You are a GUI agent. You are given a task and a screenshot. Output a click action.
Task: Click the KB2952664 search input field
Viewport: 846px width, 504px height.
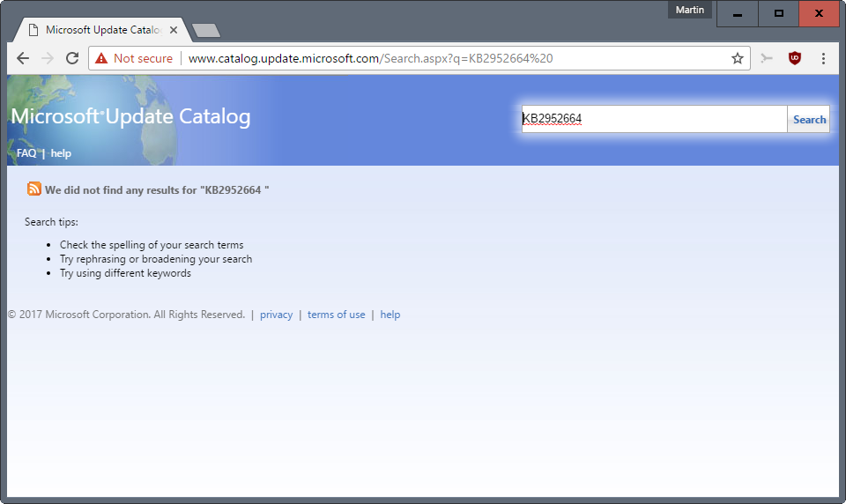click(654, 119)
